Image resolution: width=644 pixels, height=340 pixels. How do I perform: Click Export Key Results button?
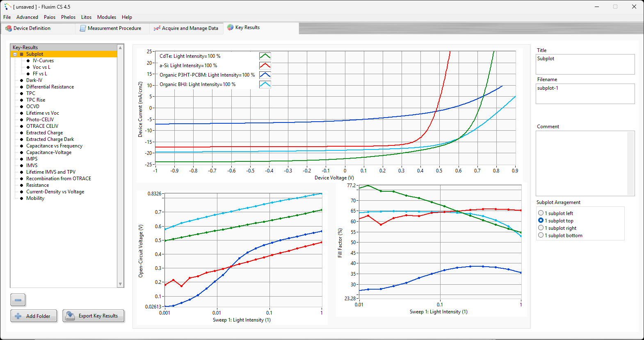pos(93,316)
